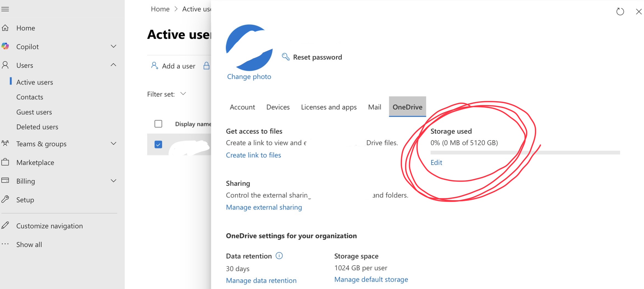
Task: Expand the Billing section chevron
Action: [x=113, y=181]
